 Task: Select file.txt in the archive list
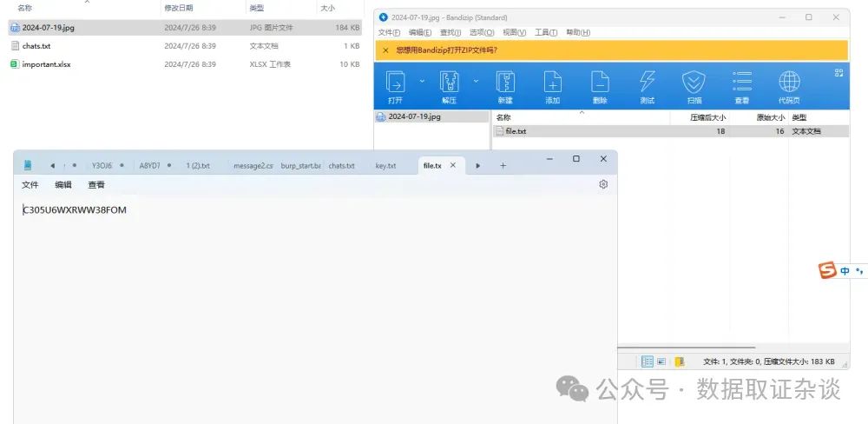pos(516,131)
